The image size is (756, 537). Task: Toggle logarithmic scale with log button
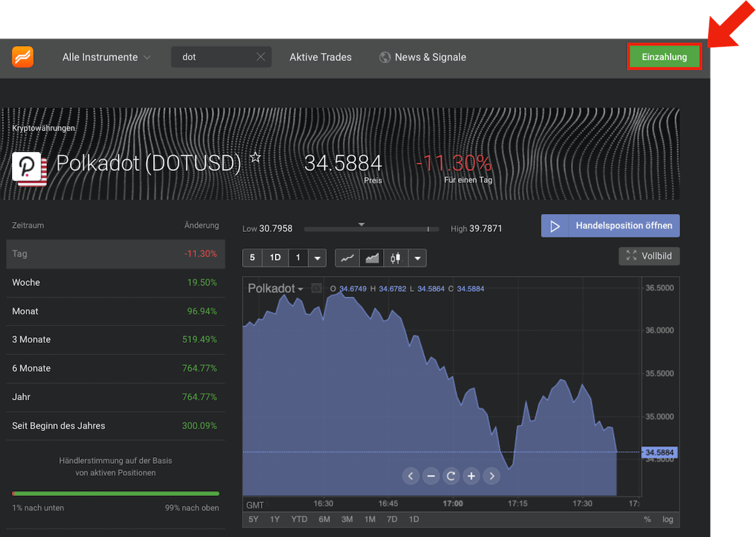point(667,519)
